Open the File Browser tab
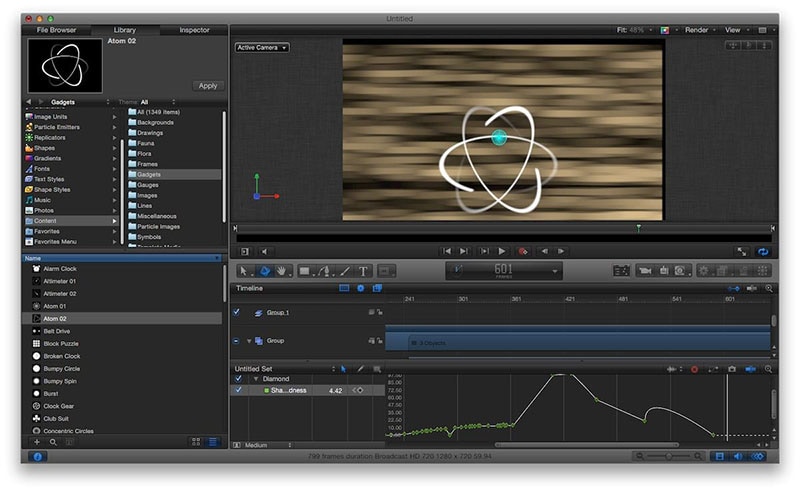800x492 pixels. click(x=56, y=30)
